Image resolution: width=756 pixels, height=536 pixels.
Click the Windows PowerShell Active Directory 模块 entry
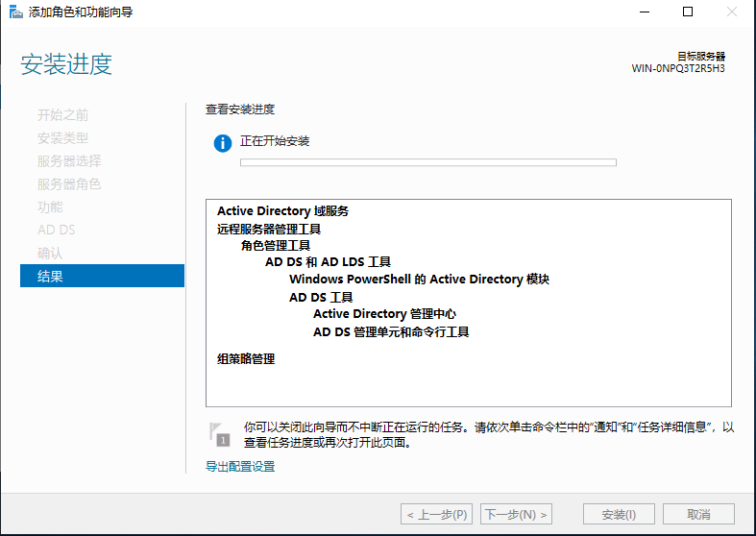coord(420,280)
